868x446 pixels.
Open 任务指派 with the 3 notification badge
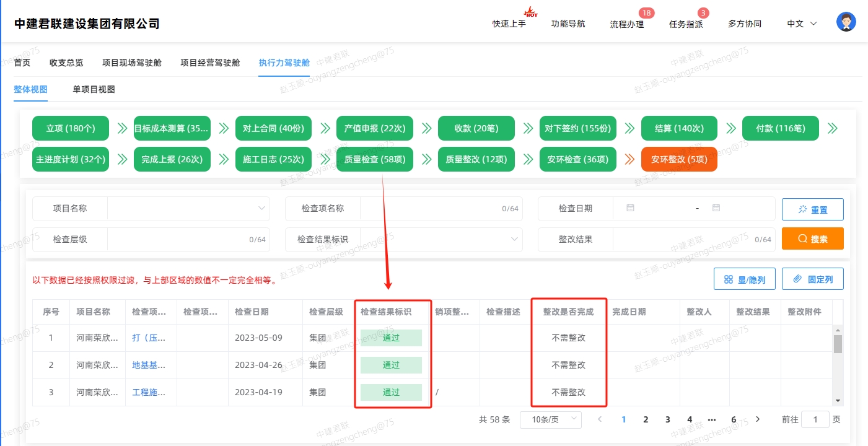[686, 24]
